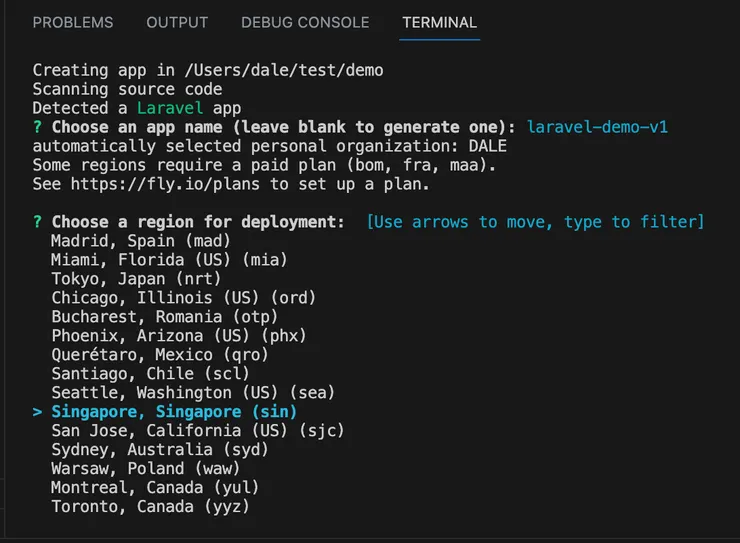Select Santiago, Chile (scl) region

[x=150, y=374]
